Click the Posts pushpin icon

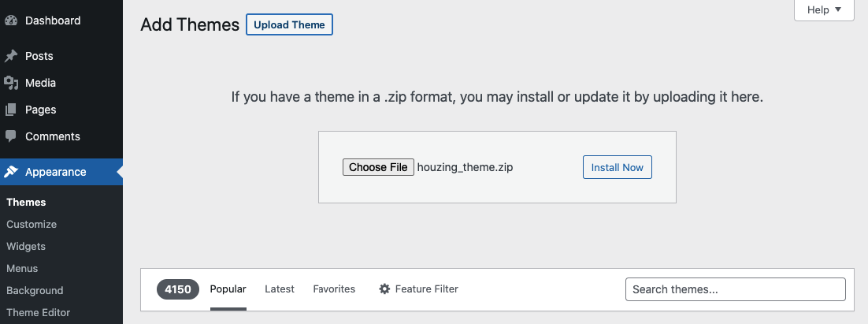[x=11, y=56]
